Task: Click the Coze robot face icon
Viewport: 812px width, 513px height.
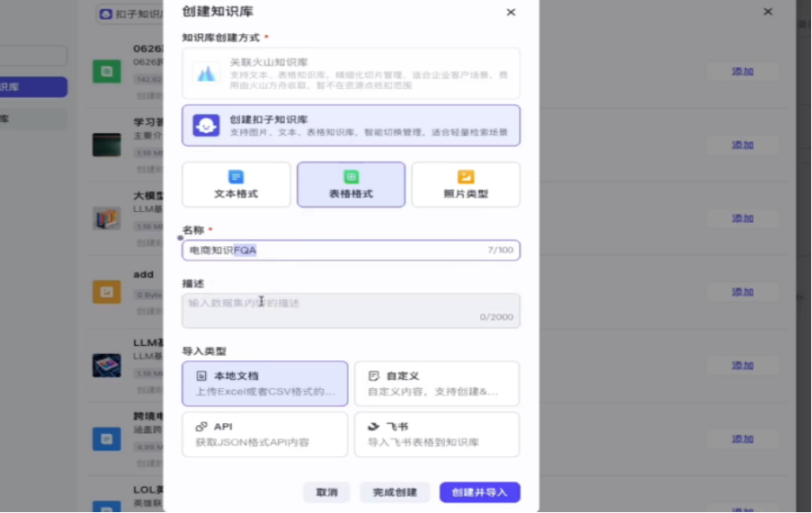Action: coord(206,125)
